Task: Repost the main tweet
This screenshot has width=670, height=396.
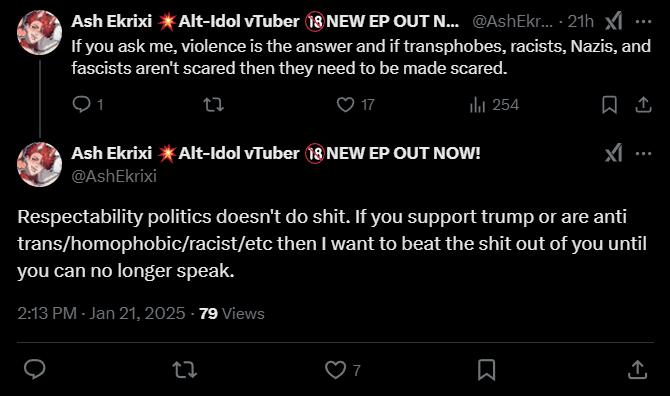Action: 185,370
